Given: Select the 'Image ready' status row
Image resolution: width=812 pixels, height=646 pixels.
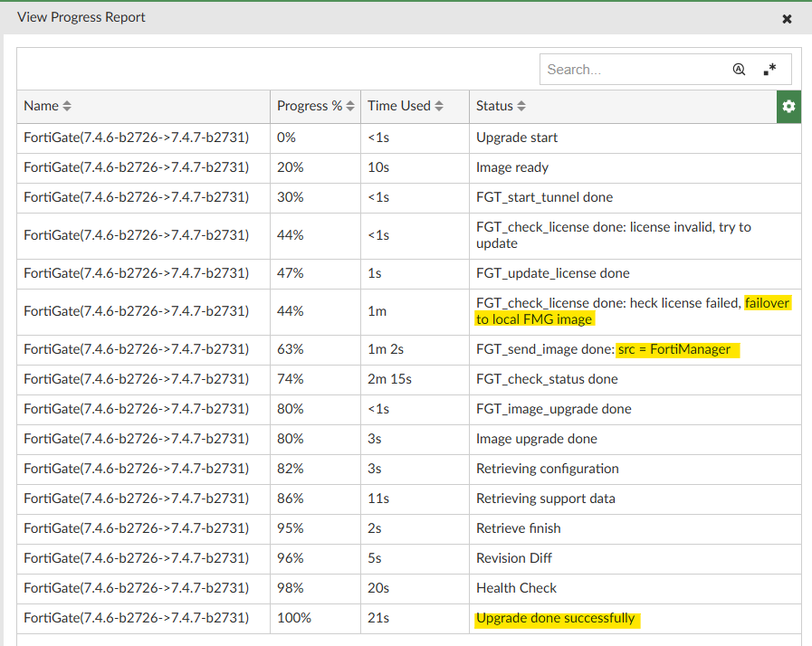Looking at the screenshot, I should [512, 167].
